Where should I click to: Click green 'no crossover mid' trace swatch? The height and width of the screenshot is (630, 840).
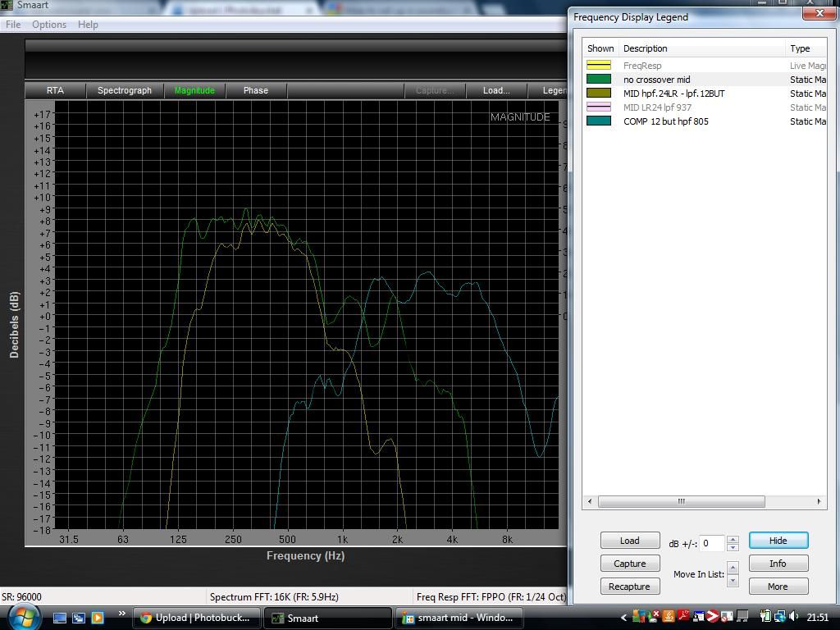[x=599, y=80]
